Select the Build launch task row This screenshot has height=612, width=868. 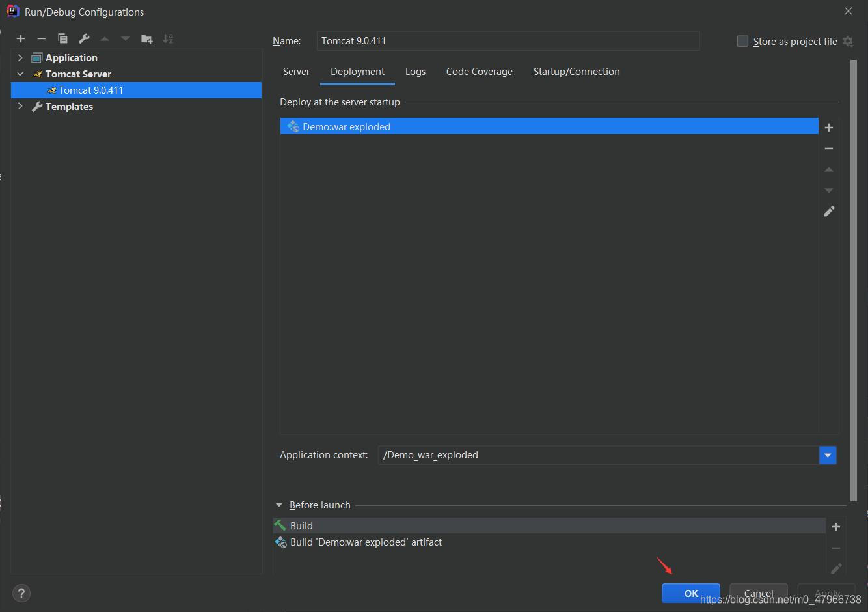coord(549,525)
